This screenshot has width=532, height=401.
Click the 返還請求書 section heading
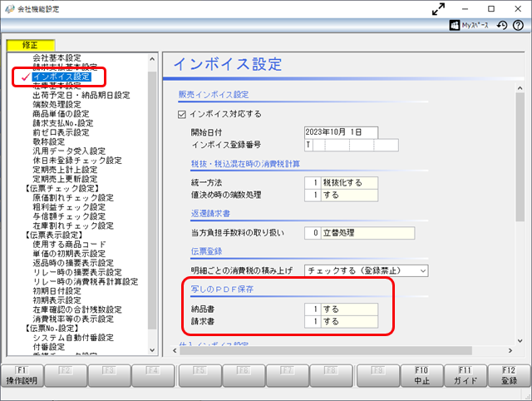pos(210,214)
